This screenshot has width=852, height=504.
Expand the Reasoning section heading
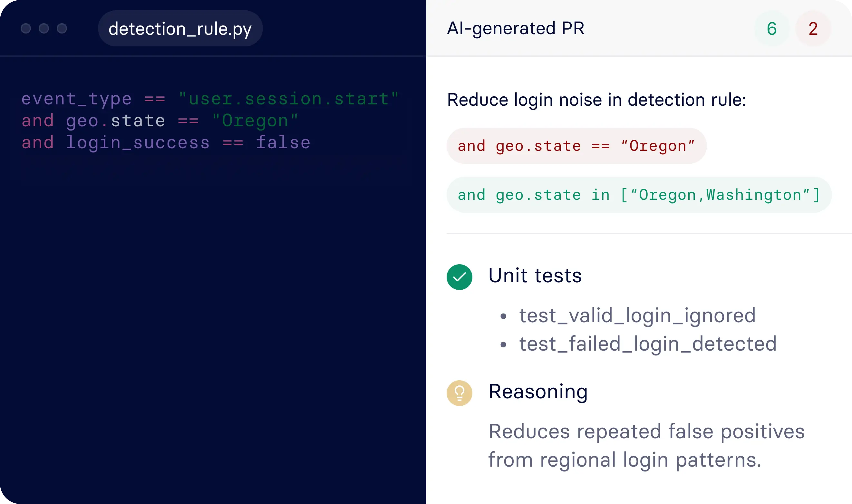538,392
